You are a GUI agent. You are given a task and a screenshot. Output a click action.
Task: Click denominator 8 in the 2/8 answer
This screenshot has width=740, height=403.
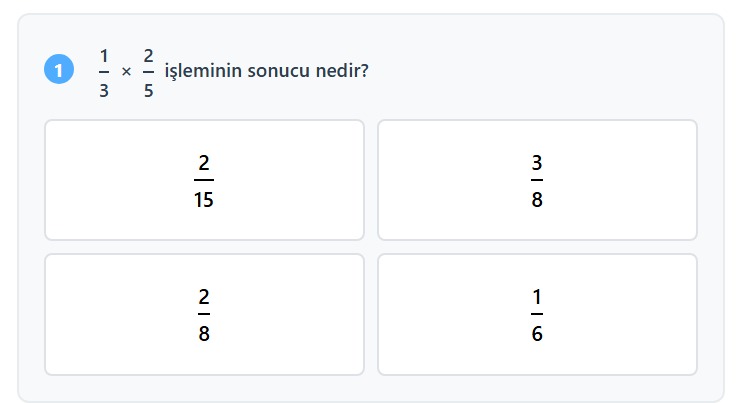(x=204, y=334)
